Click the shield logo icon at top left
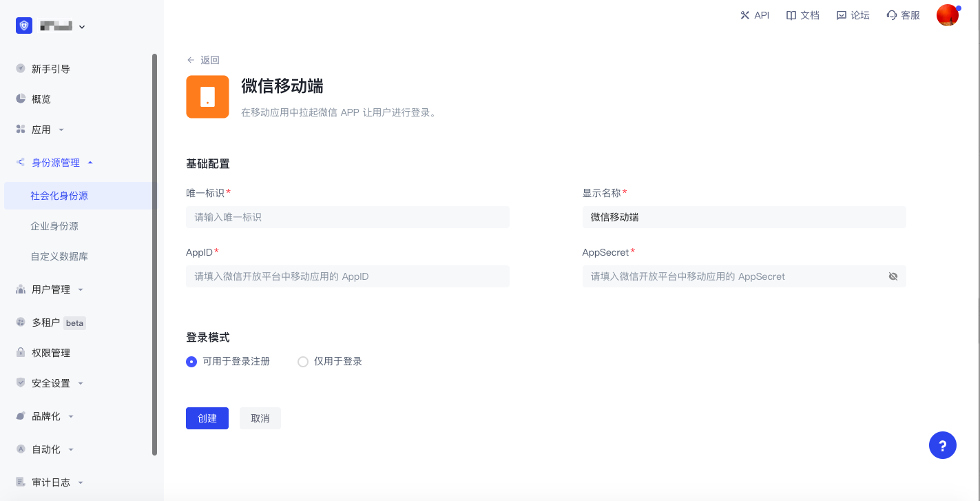This screenshot has width=980, height=501. (x=24, y=26)
